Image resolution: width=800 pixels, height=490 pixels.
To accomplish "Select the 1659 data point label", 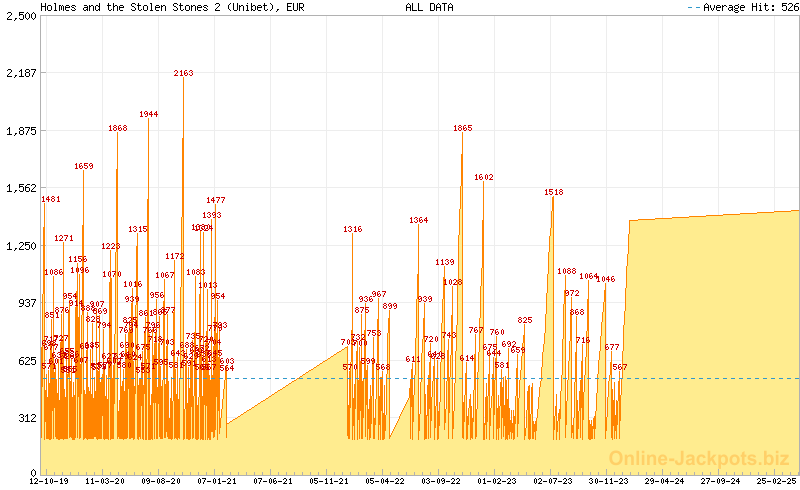I will 84,166.
